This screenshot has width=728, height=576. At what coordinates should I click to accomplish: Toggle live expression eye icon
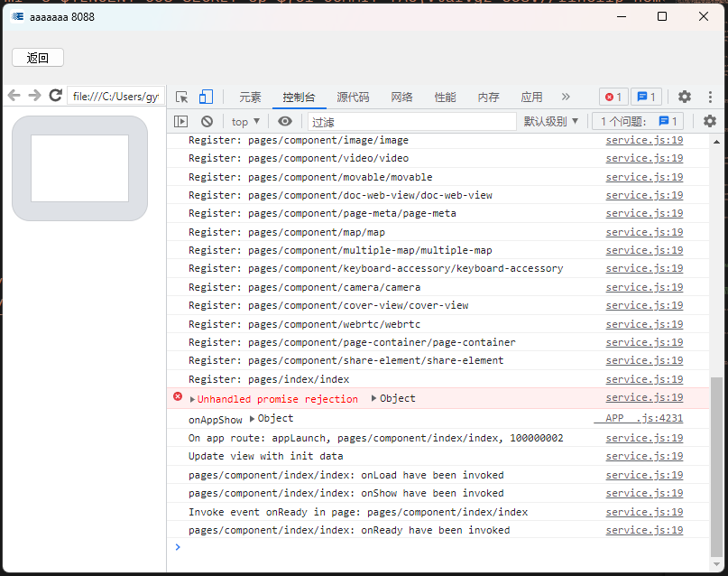pos(285,121)
